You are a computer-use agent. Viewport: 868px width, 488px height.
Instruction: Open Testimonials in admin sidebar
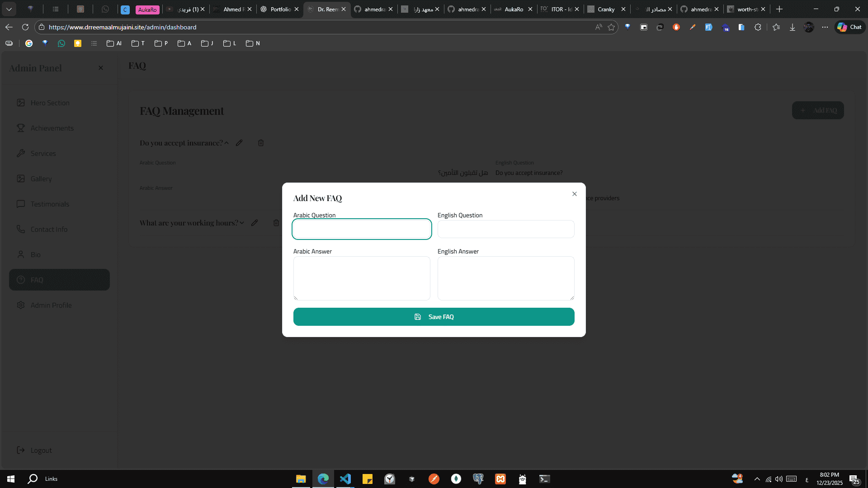pos(59,204)
